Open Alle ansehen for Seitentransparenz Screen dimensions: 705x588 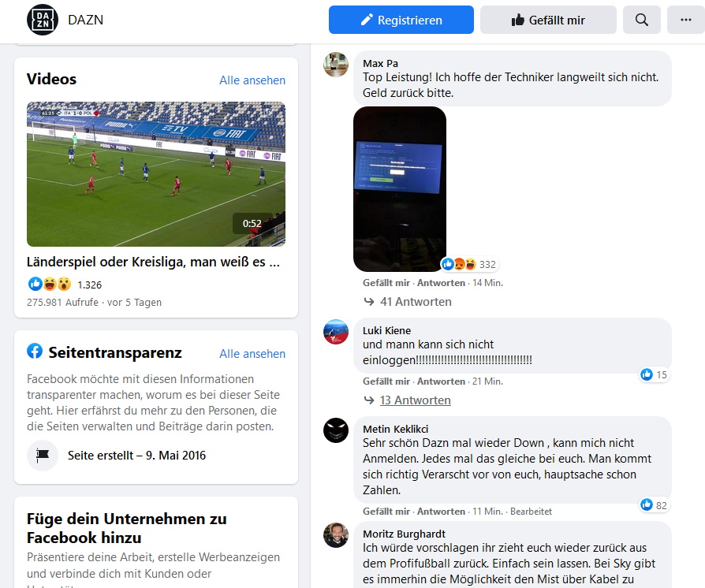click(x=252, y=354)
